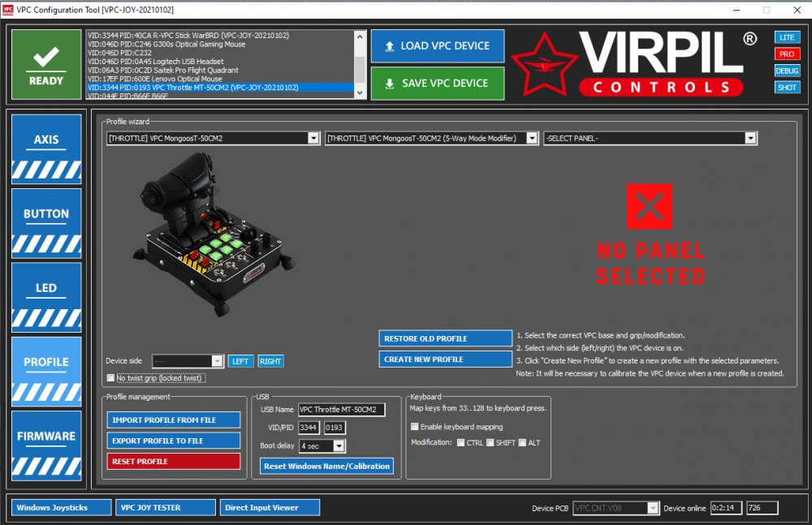812x525 pixels.
Task: Open DEBUG mode
Action: tap(787, 71)
